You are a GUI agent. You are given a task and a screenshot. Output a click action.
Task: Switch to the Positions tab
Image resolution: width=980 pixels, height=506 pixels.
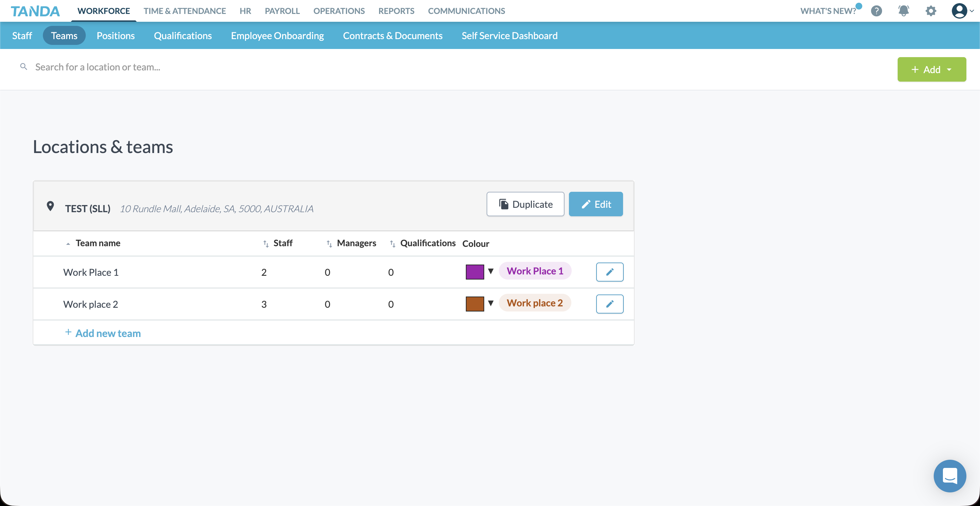(x=116, y=35)
